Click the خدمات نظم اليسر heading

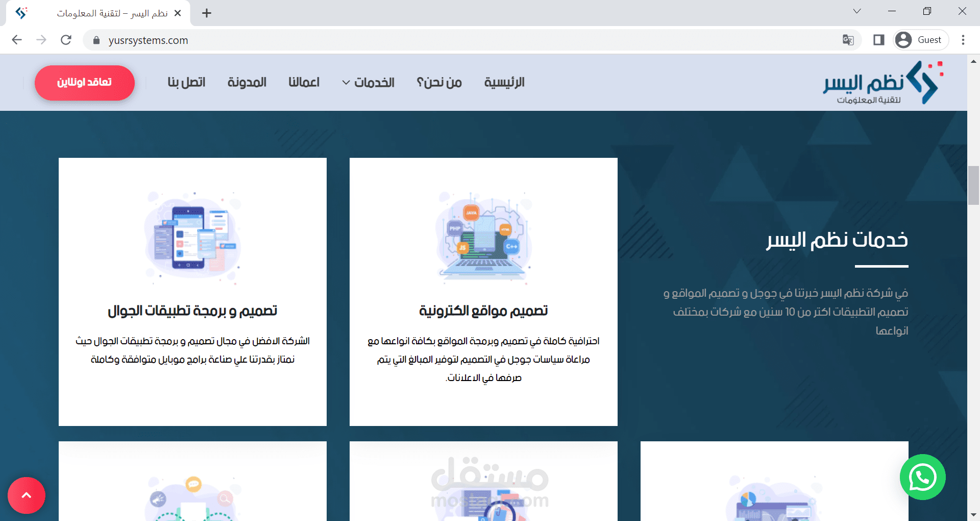click(x=837, y=240)
